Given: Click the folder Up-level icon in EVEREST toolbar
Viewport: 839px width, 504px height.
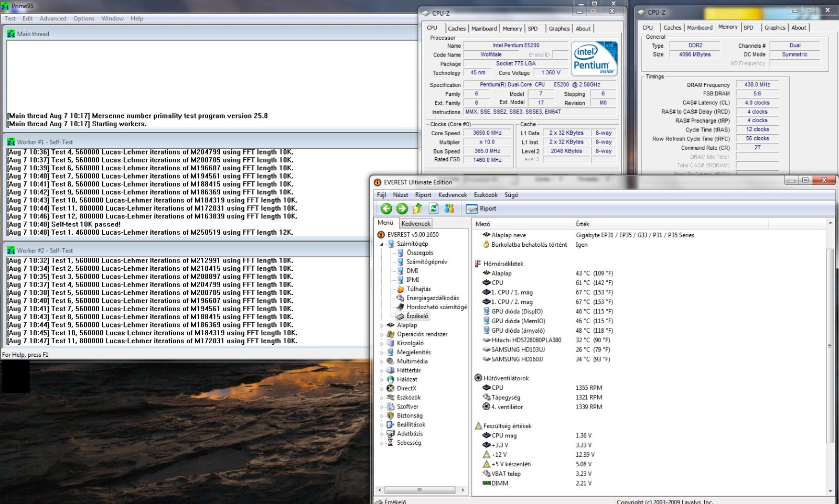Looking at the screenshot, I should 418,209.
